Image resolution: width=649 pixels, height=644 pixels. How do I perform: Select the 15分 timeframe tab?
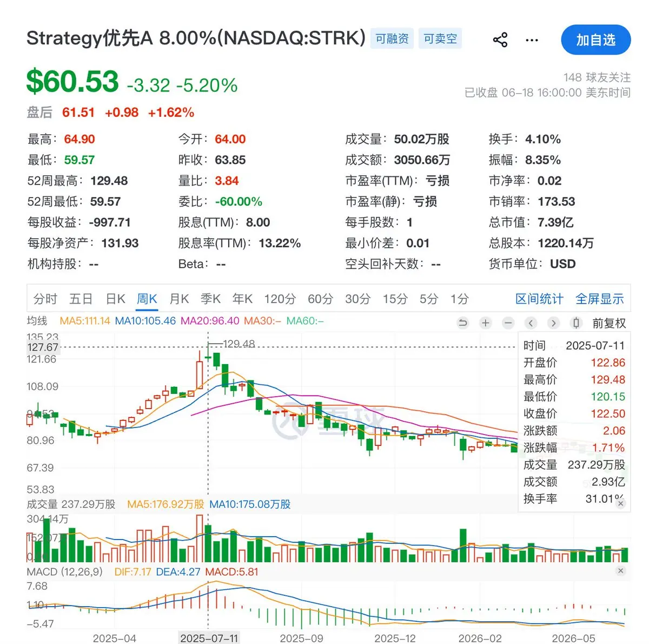click(x=395, y=299)
